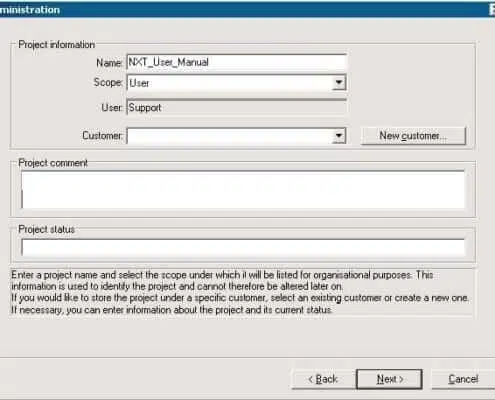Viewport: 495px width, 400px height.
Task: Expand the Customer dropdown arrow
Action: tap(339, 136)
